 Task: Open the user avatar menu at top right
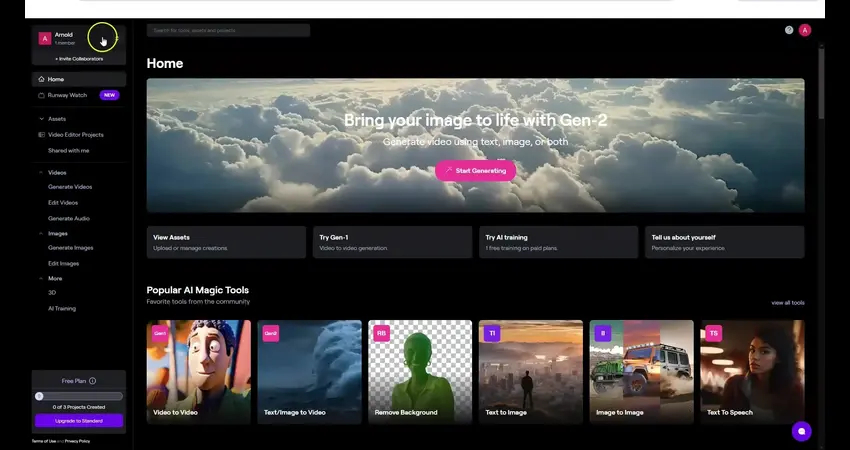click(x=804, y=30)
